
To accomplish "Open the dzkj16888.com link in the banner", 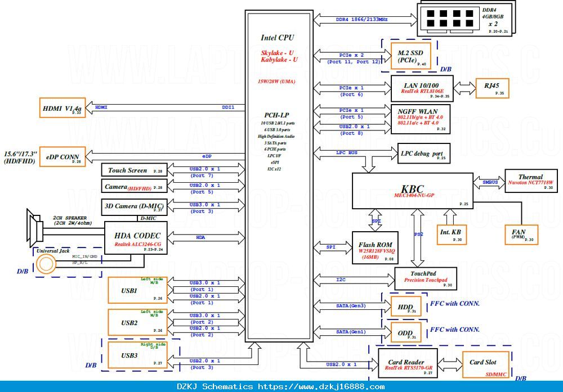I will tap(321, 386).
